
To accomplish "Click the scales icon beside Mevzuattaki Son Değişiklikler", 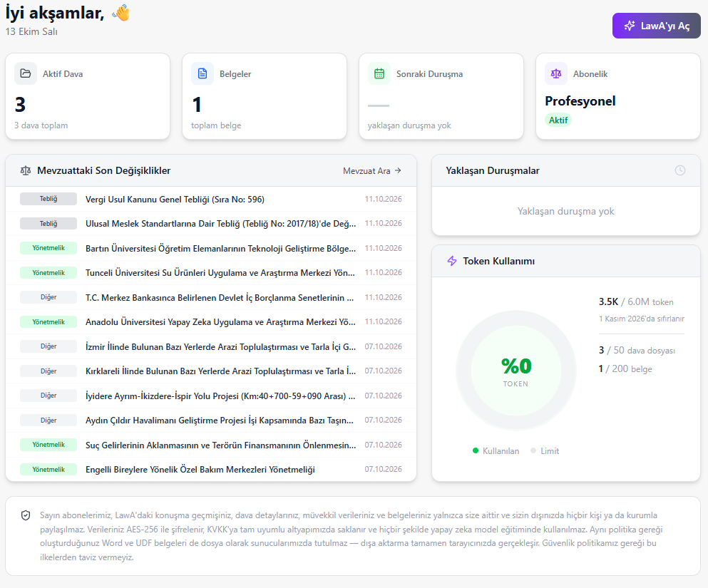I will pyautogui.click(x=26, y=170).
